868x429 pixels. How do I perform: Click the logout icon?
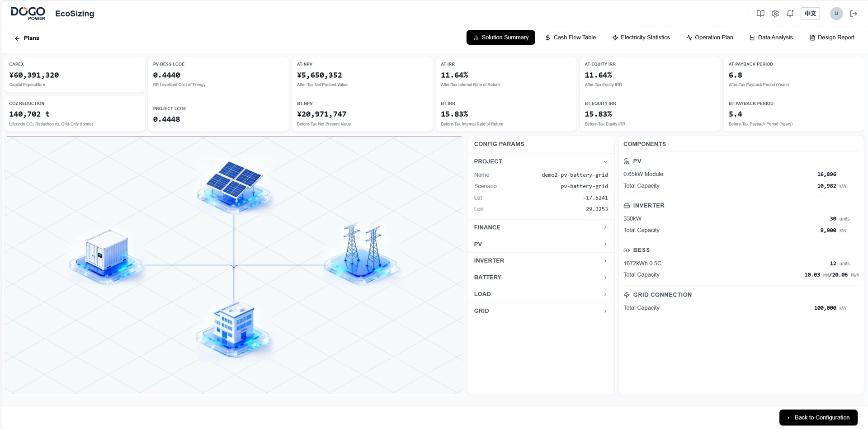854,14
